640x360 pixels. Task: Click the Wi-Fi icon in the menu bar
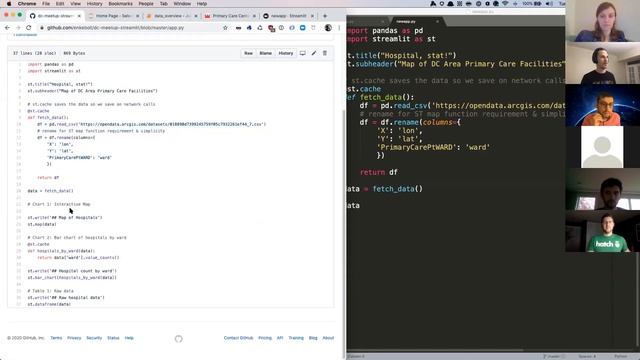point(505,4)
